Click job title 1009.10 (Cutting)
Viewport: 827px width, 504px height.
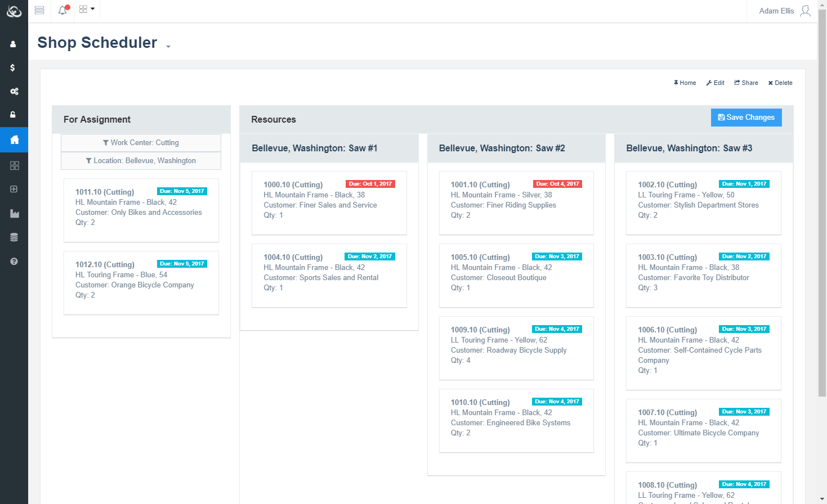480,330
